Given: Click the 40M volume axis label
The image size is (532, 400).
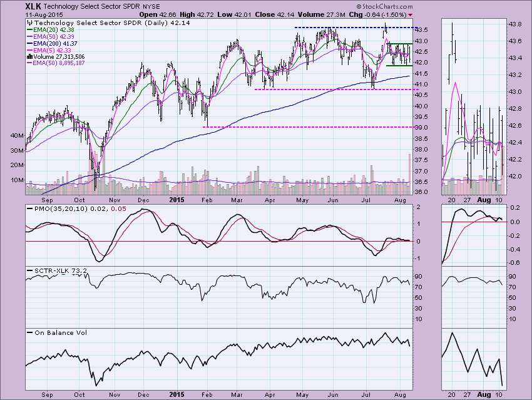Looking at the screenshot, I should (18, 136).
